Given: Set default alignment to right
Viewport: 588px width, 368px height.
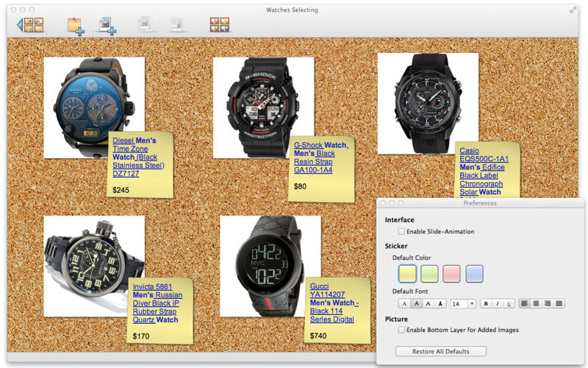Looking at the screenshot, I should pos(548,303).
